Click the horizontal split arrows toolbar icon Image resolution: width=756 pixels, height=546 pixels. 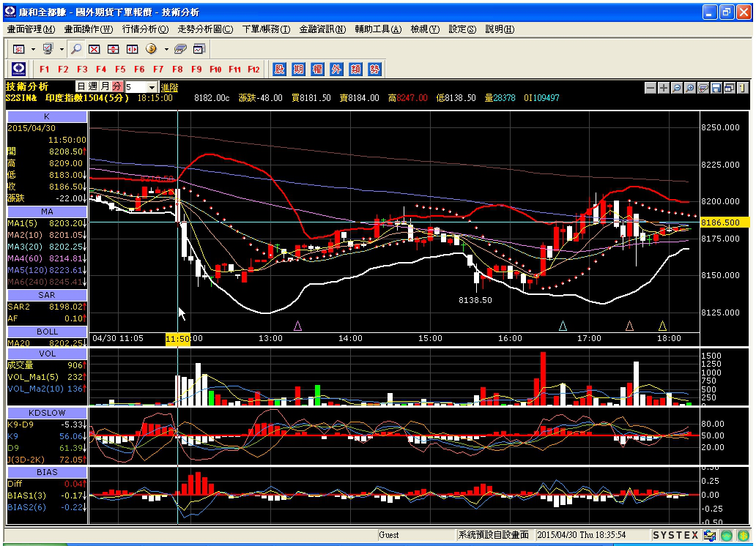click(132, 49)
